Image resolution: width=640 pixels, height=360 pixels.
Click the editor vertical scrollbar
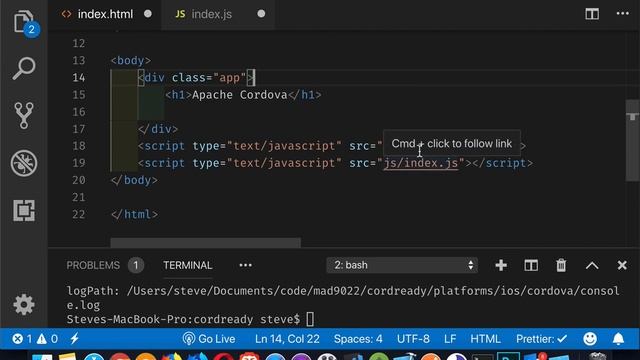pyautogui.click(x=632, y=140)
